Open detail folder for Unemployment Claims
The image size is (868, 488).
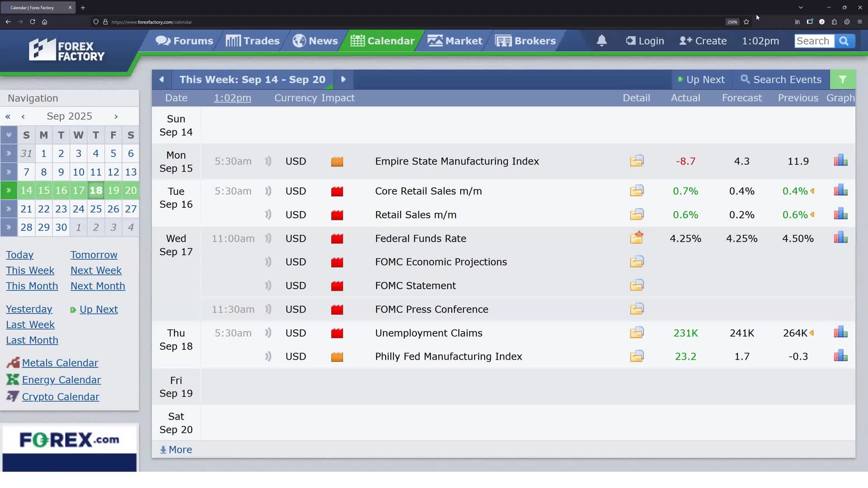pyautogui.click(x=637, y=333)
